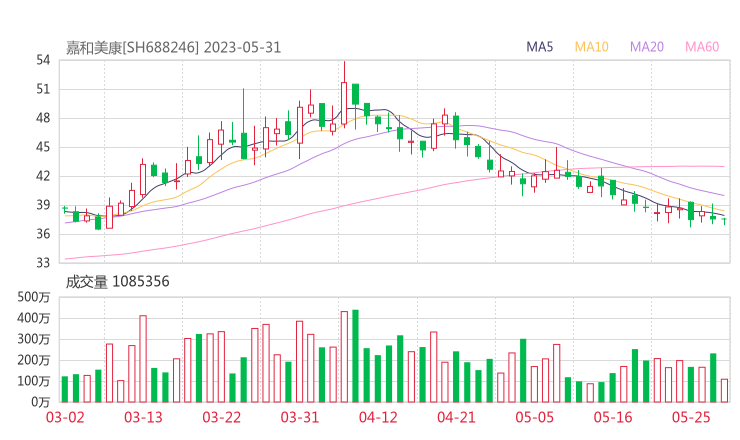Image resolution: width=740 pixels, height=440 pixels.
Task: Click the 33 price axis label
Action: [x=43, y=262]
